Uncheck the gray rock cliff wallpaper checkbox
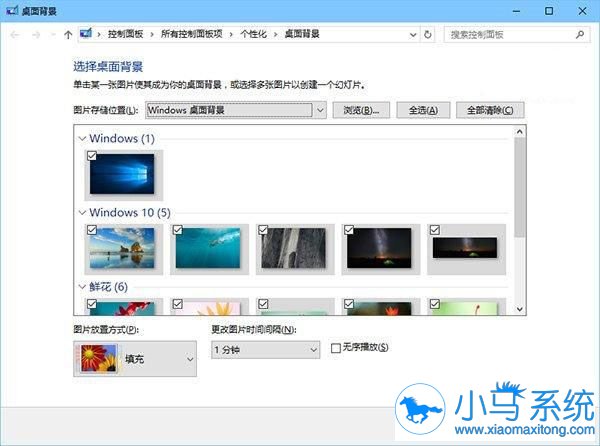This screenshot has width=600, height=446. (263, 230)
